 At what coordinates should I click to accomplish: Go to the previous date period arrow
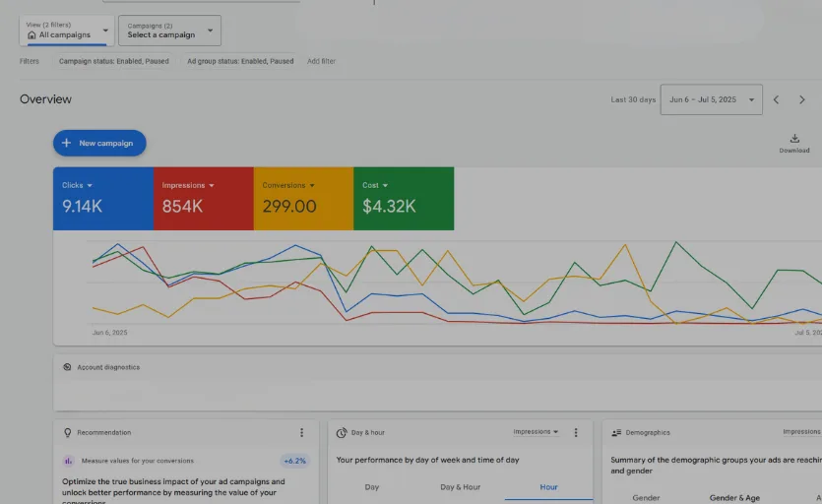(x=777, y=99)
